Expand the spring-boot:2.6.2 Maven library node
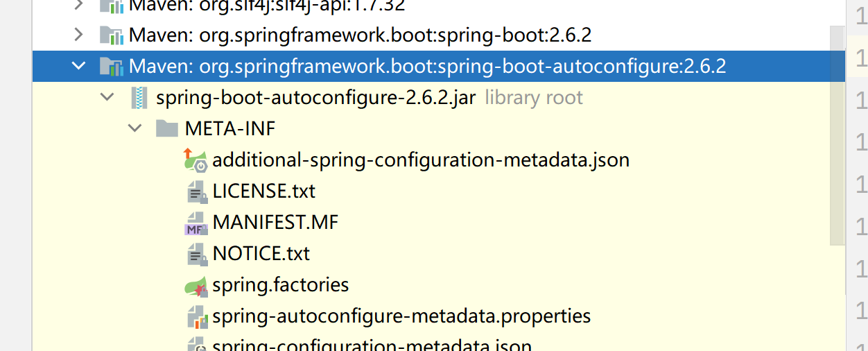 click(x=78, y=35)
